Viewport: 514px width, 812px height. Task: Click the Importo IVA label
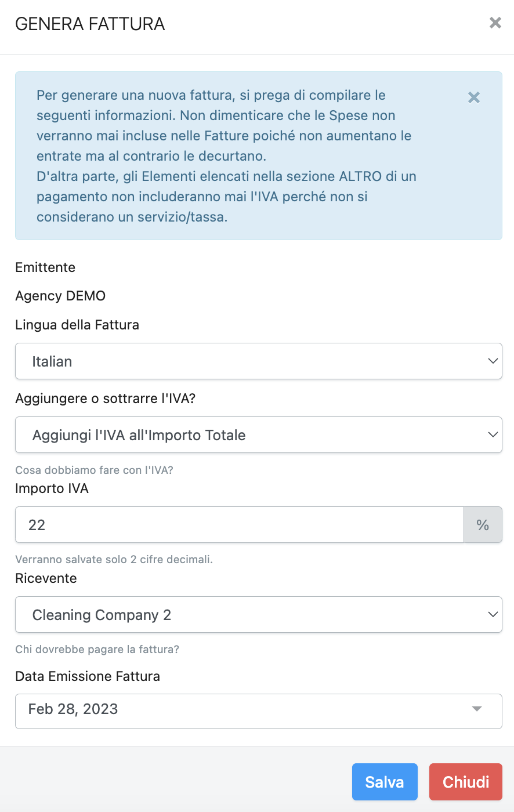(x=52, y=488)
